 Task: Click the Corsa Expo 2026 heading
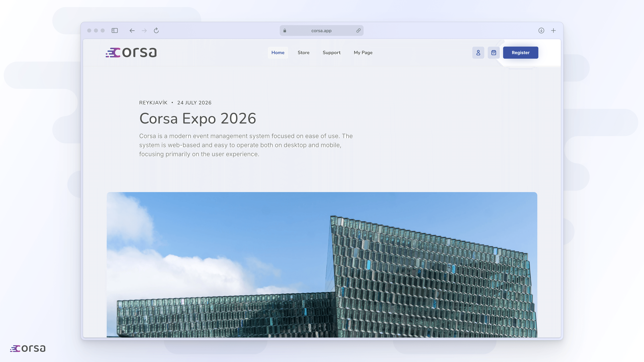[x=198, y=118]
